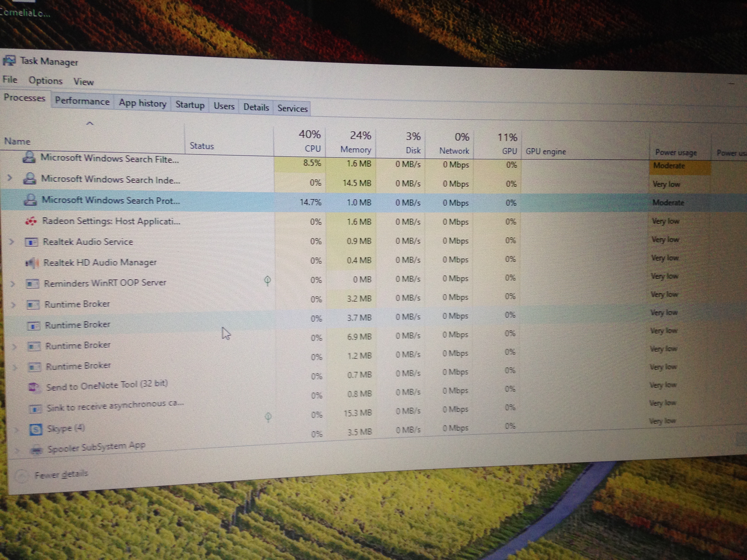
Task: Open the View menu
Action: (83, 82)
